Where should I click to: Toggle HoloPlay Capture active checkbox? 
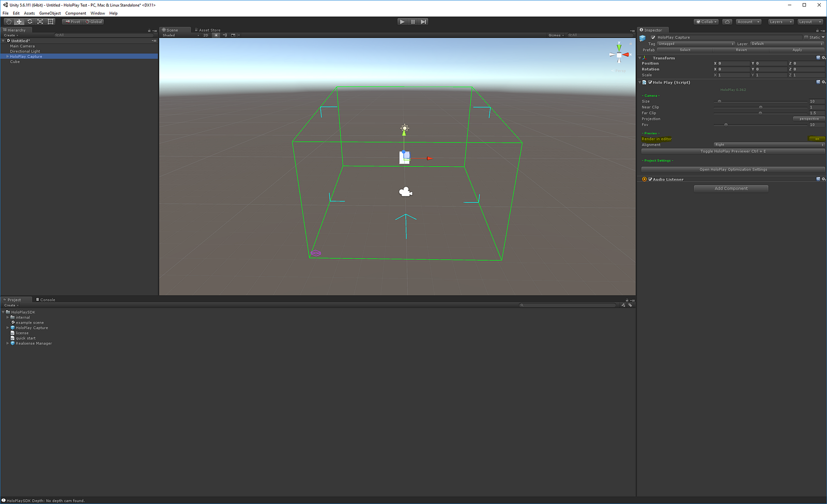(653, 37)
